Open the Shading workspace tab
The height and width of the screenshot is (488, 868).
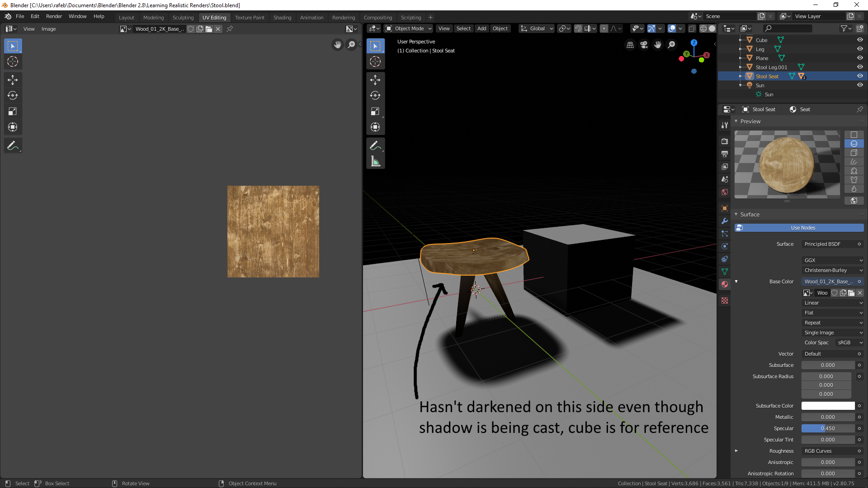[x=282, y=17]
